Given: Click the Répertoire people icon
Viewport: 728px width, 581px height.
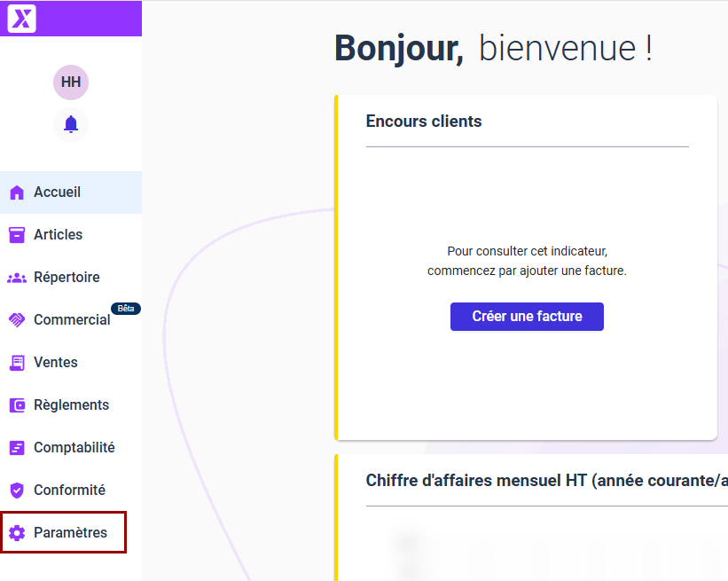Looking at the screenshot, I should click(x=17, y=278).
